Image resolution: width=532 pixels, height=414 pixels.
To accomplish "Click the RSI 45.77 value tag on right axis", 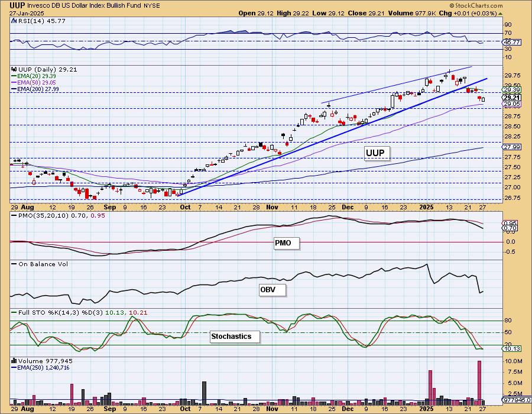I will tap(512, 42).
